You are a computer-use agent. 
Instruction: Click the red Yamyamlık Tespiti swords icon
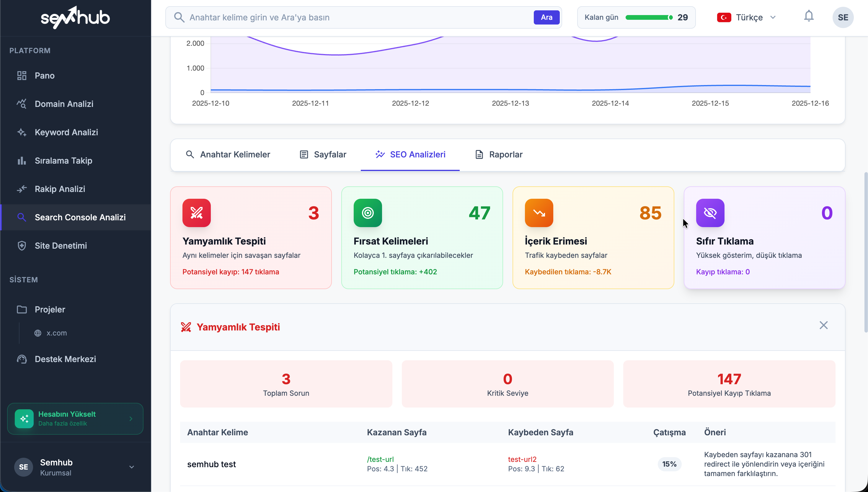pyautogui.click(x=196, y=213)
